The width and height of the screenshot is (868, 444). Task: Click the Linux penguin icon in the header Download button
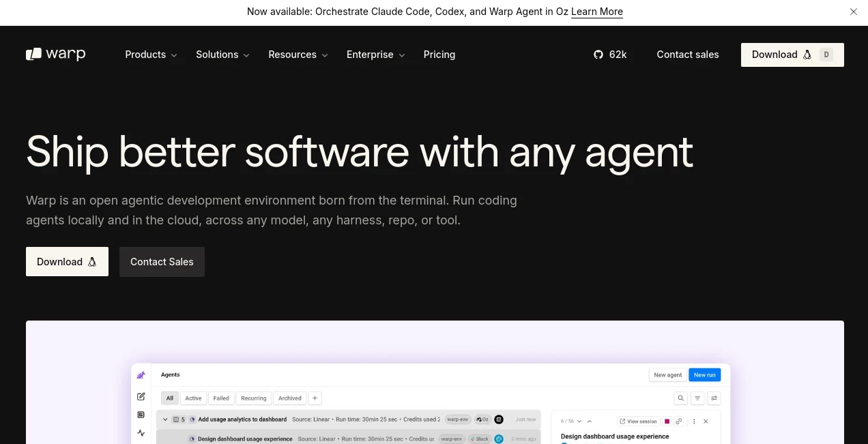coord(807,55)
